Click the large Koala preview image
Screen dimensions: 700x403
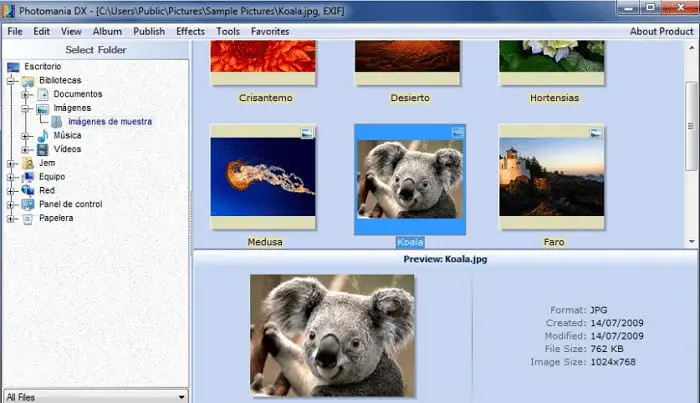pos(333,336)
